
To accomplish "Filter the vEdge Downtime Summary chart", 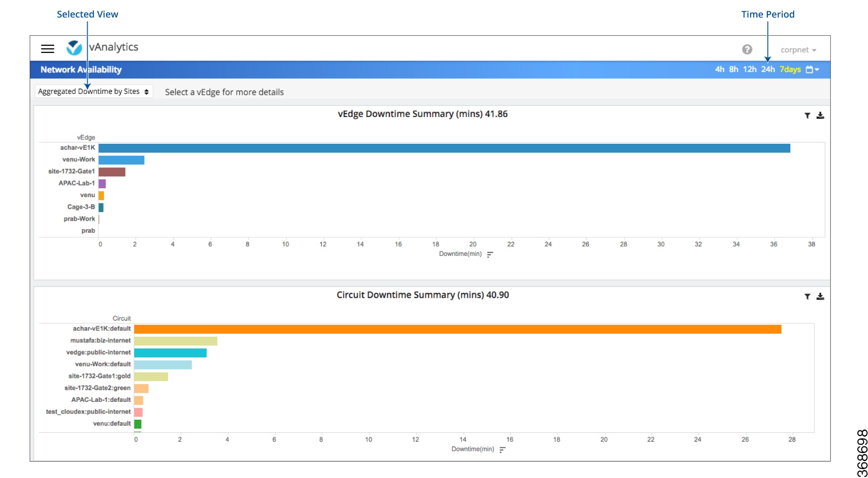I will 807,116.
